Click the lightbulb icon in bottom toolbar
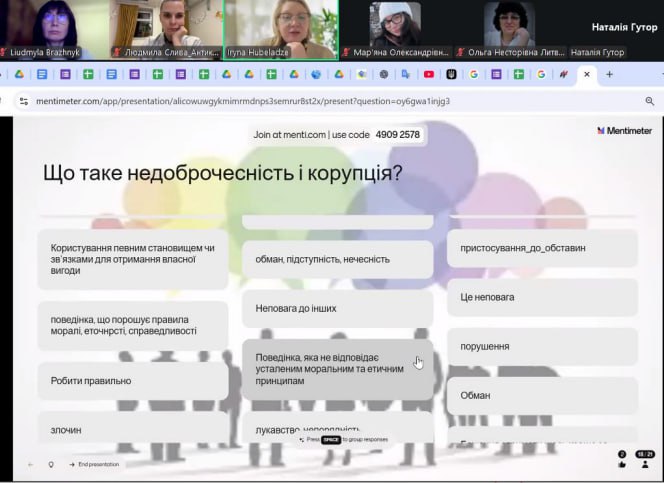The width and height of the screenshot is (664, 483). pyautogui.click(x=51, y=465)
